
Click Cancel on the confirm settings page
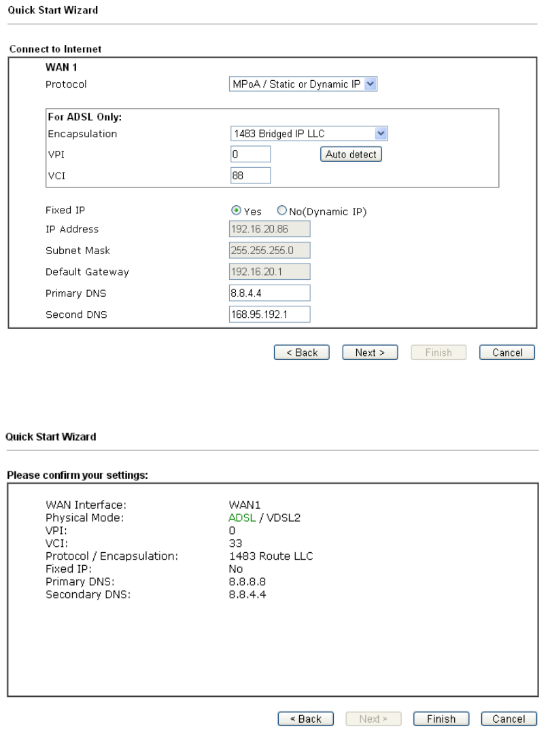click(x=509, y=719)
